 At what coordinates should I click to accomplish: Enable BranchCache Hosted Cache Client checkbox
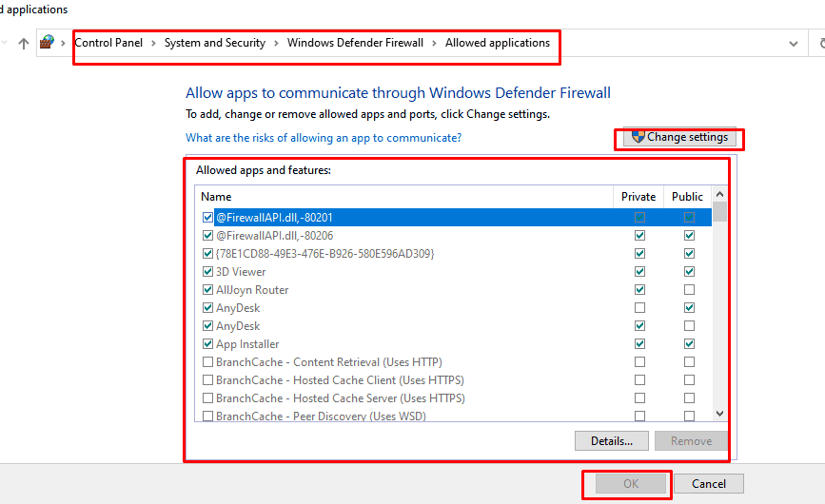pyautogui.click(x=207, y=380)
